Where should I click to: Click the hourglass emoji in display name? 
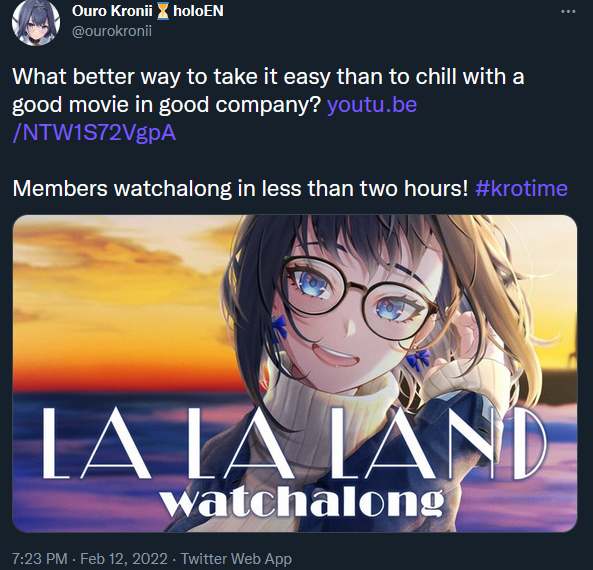(x=163, y=11)
